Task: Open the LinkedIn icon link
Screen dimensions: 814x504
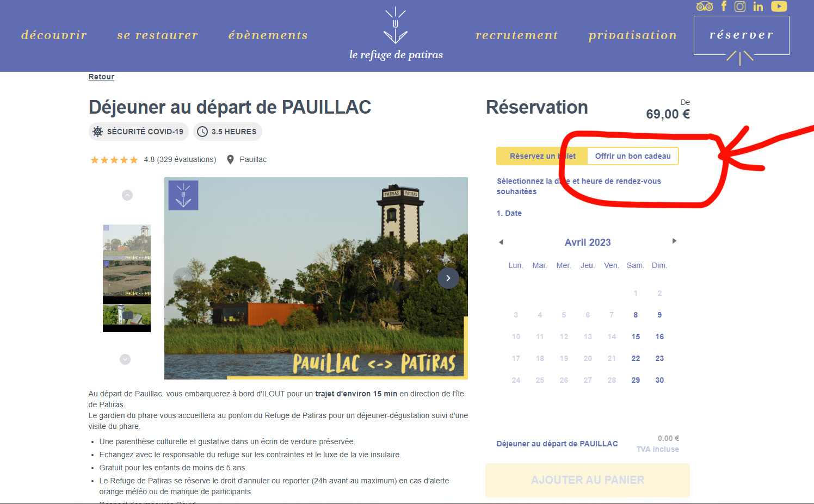Action: tap(758, 7)
